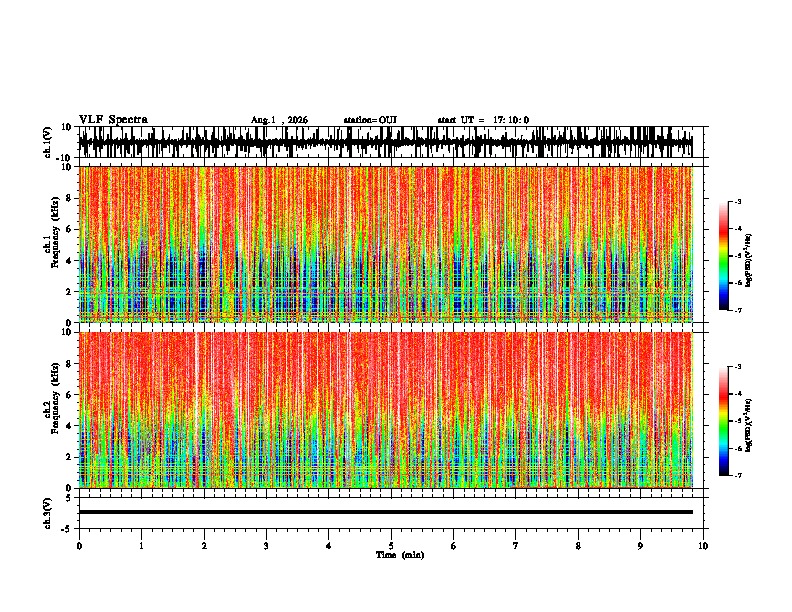This screenshot has height=612, width=792.
Task: Click the -7 label on ch.2 color scale
Action: tap(738, 476)
